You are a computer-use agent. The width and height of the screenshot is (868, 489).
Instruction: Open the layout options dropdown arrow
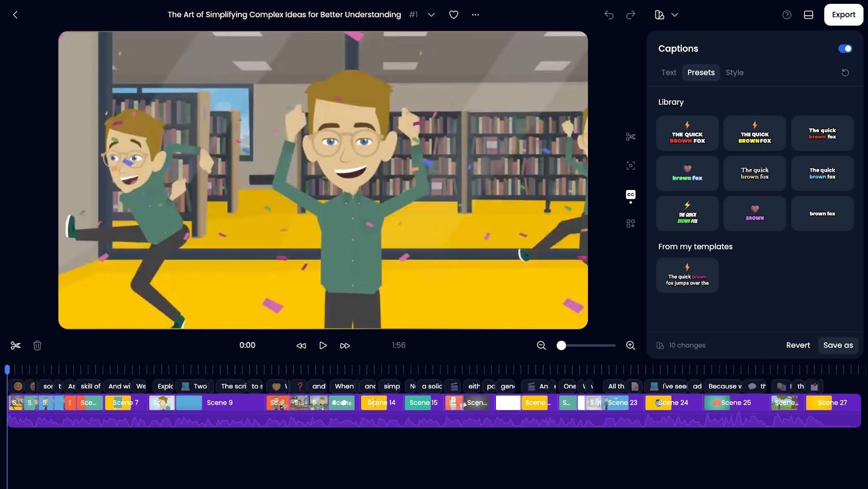(675, 15)
